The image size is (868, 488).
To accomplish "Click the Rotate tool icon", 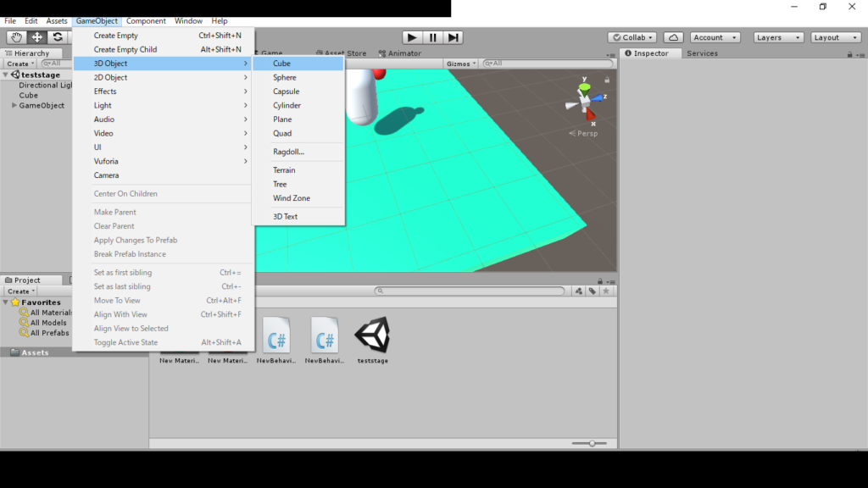I will click(x=58, y=37).
